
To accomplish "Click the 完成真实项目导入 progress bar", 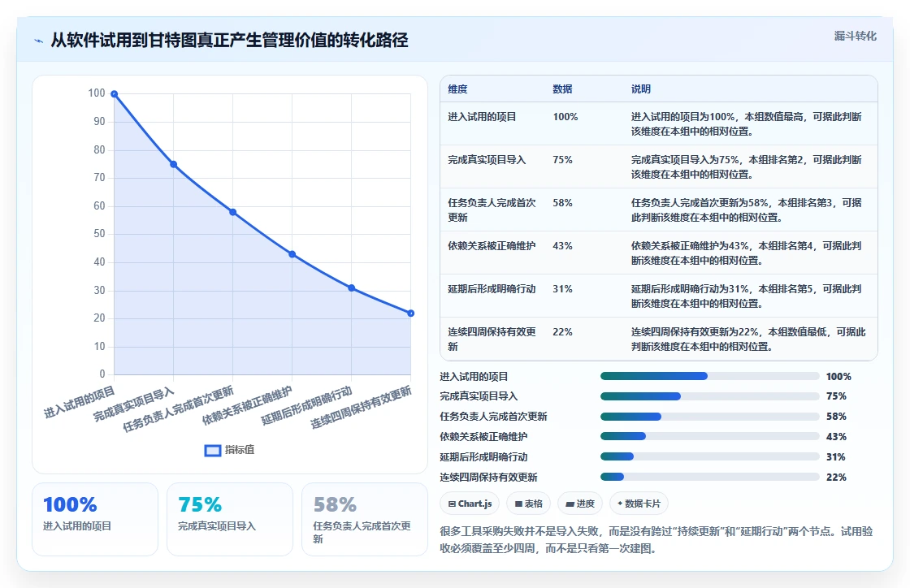I will [710, 396].
